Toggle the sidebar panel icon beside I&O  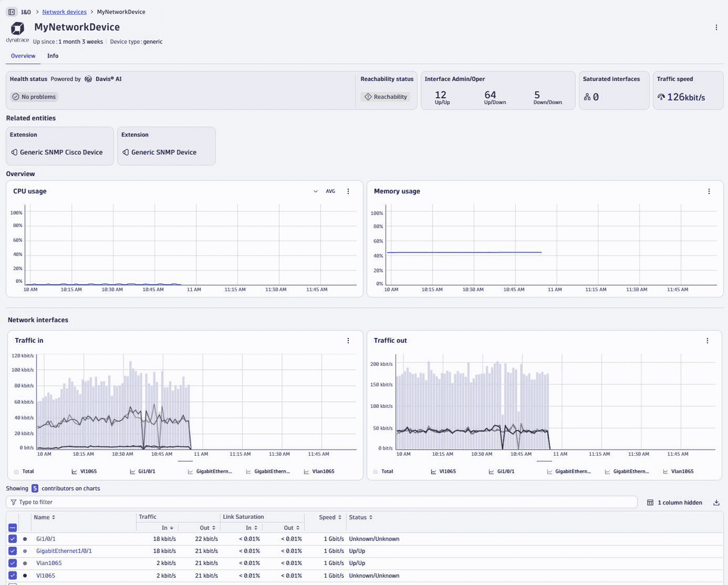[x=12, y=12]
